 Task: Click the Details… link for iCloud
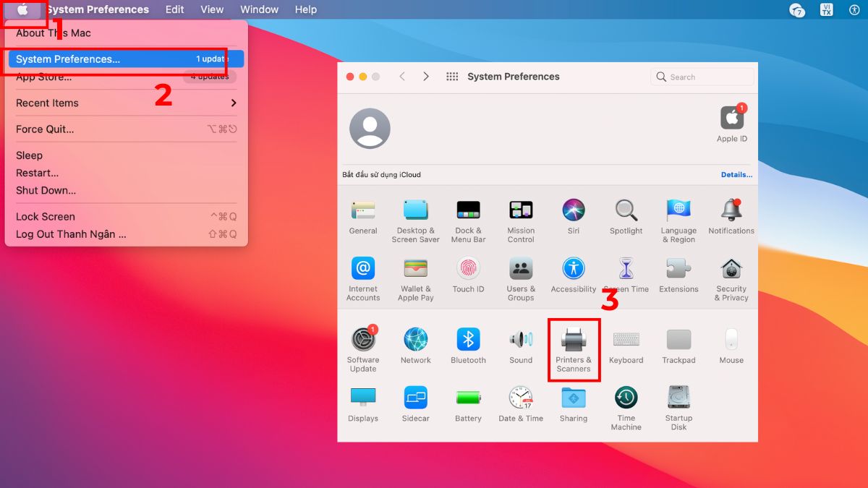tap(736, 175)
